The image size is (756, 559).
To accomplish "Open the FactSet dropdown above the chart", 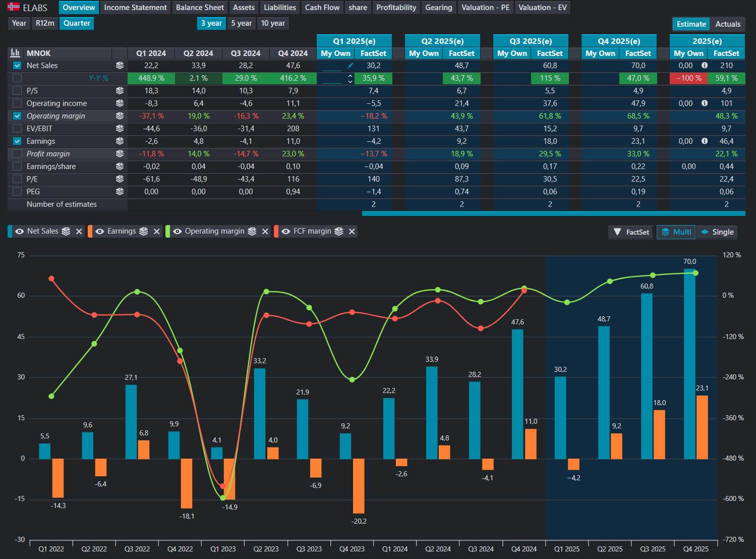I will [x=631, y=232].
